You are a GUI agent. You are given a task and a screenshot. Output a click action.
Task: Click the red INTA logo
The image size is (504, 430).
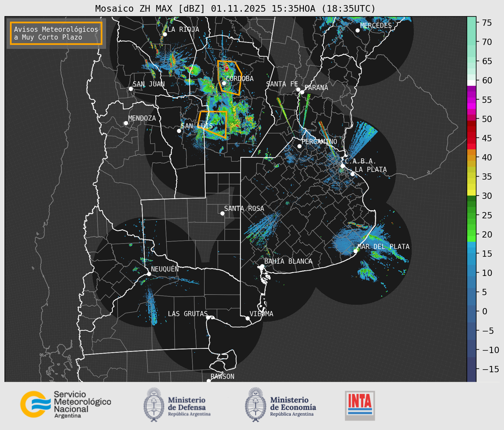coord(360,405)
